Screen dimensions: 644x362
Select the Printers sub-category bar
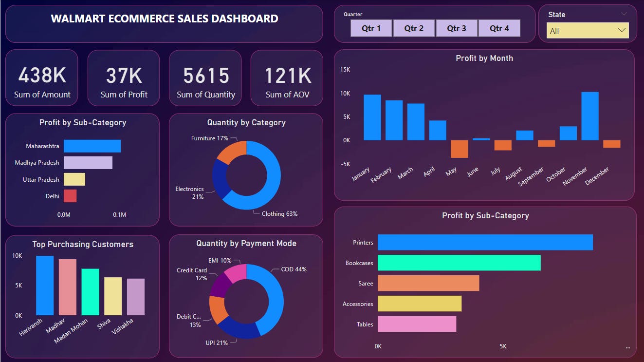(485, 242)
